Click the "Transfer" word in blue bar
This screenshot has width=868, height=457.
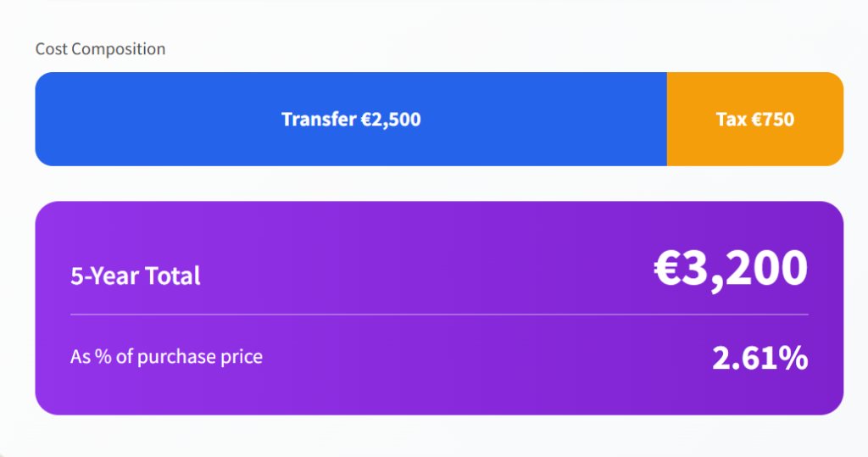click(319, 120)
